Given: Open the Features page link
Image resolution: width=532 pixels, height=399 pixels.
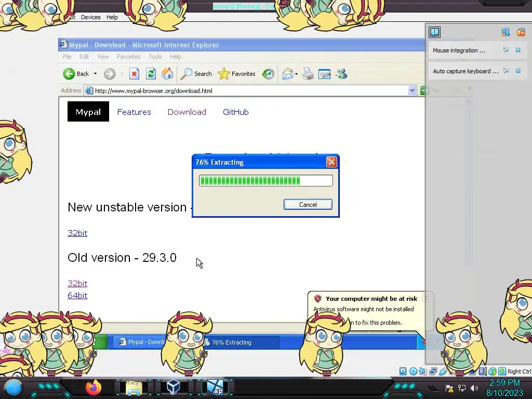Looking at the screenshot, I should point(134,112).
